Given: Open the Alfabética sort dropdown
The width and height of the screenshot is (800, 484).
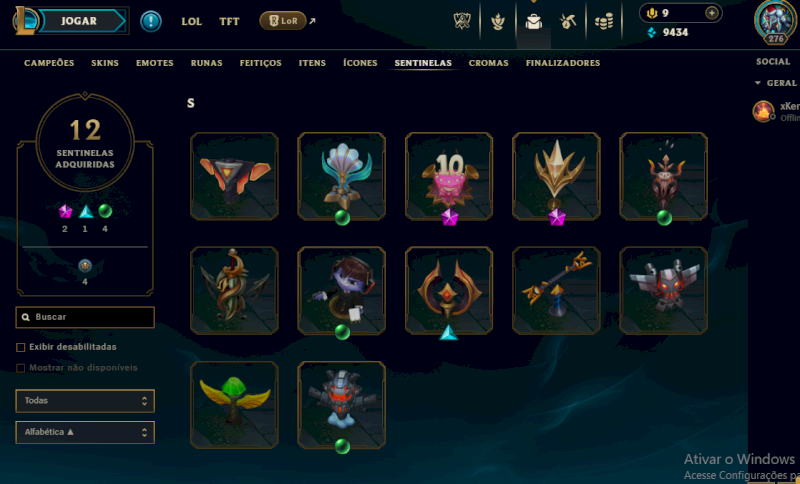Looking at the screenshot, I should point(85,432).
